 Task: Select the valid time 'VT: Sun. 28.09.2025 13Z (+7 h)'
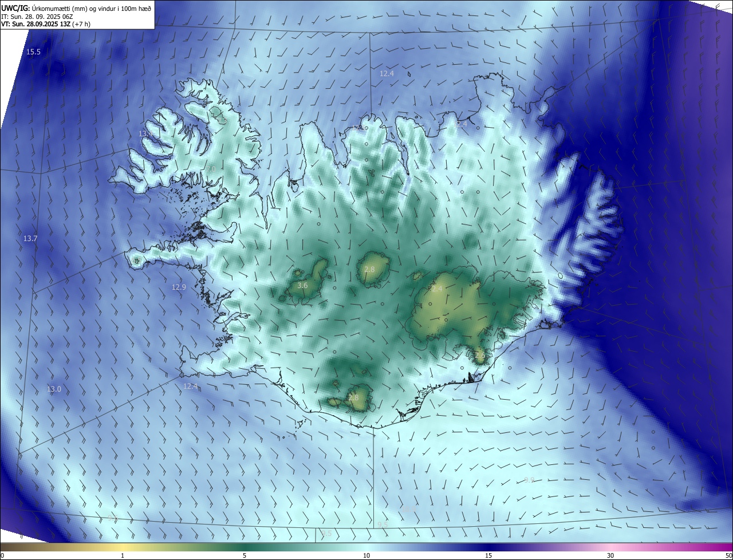[x=46, y=24]
